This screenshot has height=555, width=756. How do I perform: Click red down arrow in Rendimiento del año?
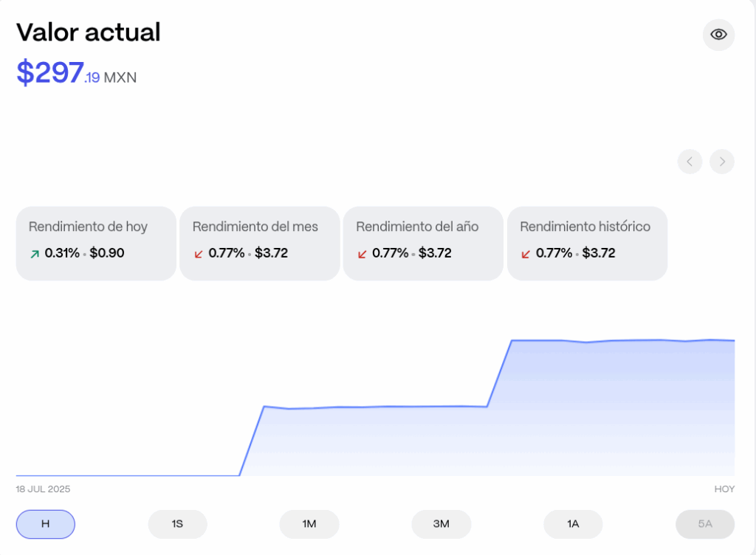click(362, 254)
